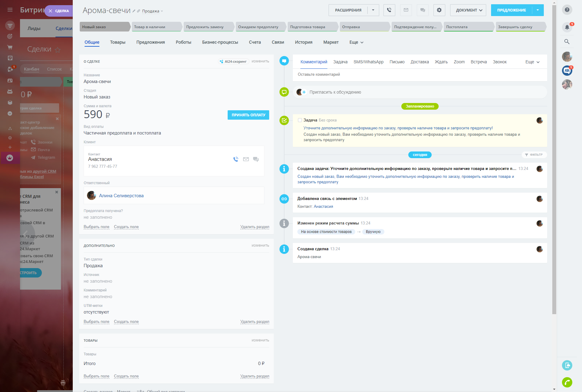Screen dimensions: 582x392
Task: Call contact Анастасия via phone icon
Action: [x=236, y=159]
